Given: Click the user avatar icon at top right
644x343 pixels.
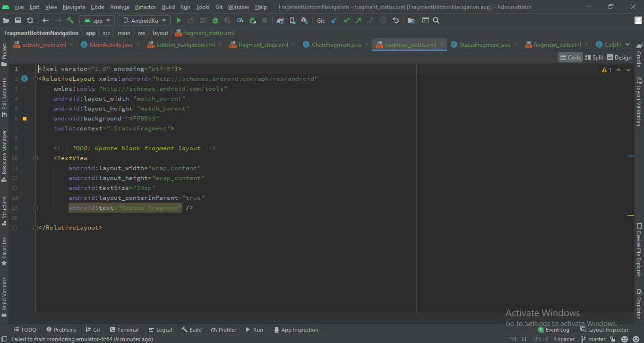Looking at the screenshot, I should pyautogui.click(x=638, y=20).
